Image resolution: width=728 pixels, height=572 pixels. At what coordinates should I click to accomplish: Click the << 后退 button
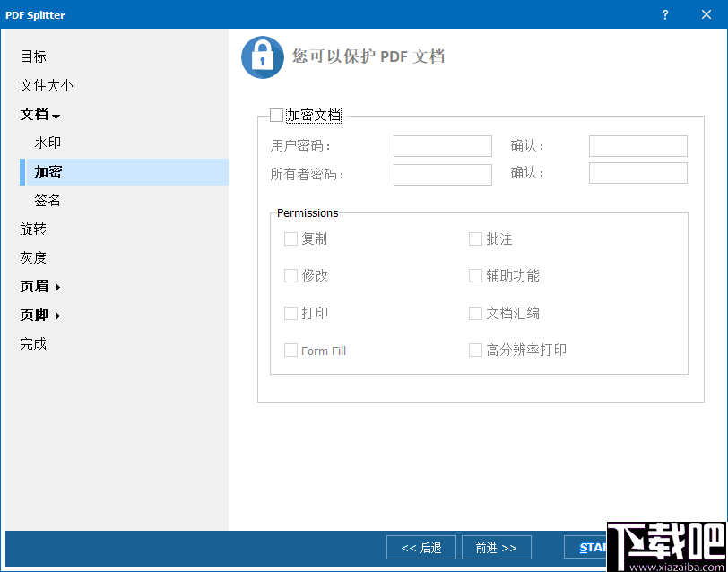click(420, 547)
